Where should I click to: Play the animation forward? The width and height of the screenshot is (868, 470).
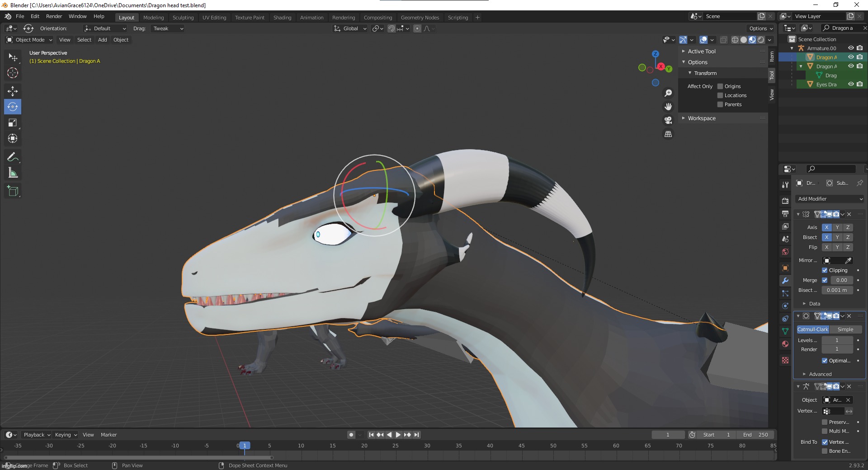(x=398, y=435)
